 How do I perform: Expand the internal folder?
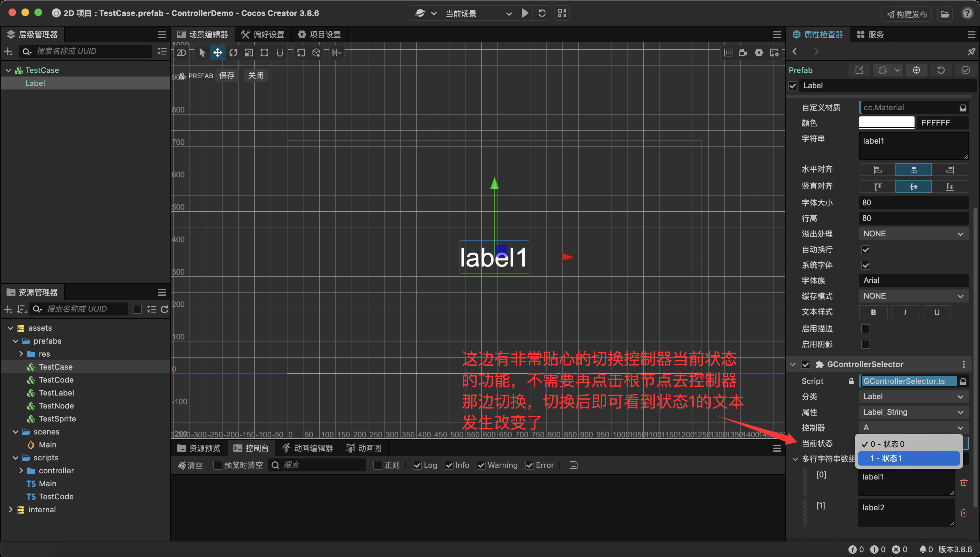pyautogui.click(x=11, y=510)
